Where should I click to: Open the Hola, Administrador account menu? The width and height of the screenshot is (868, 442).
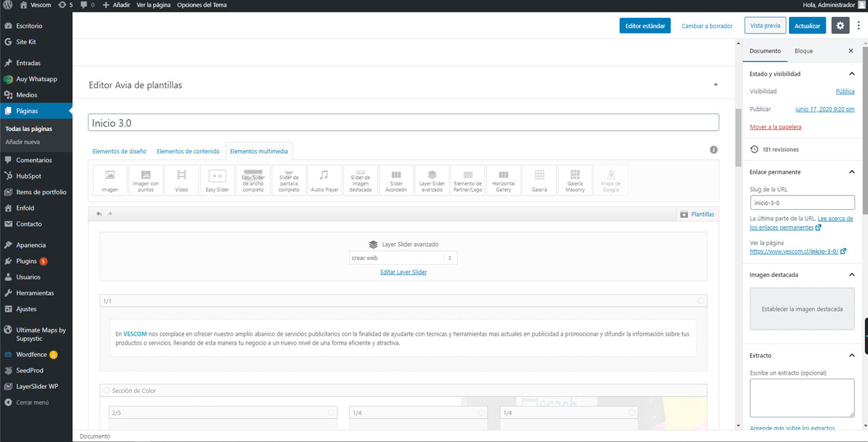(x=833, y=5)
